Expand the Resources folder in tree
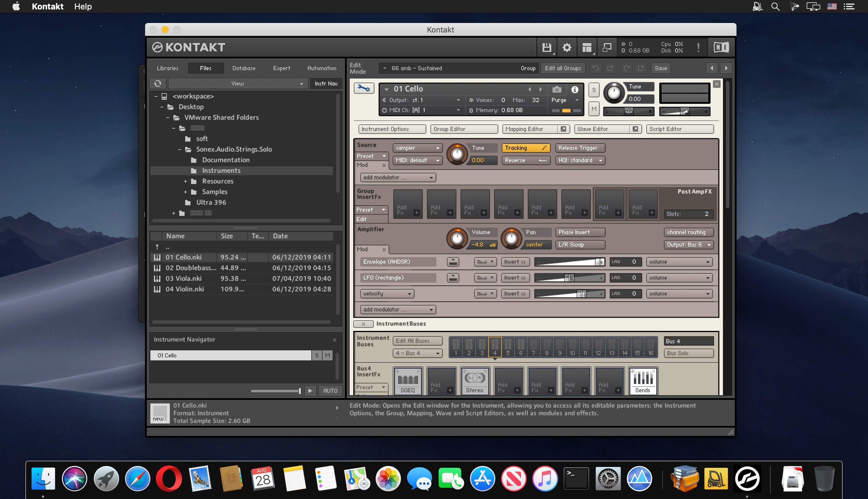This screenshot has height=499, width=868. [x=185, y=181]
